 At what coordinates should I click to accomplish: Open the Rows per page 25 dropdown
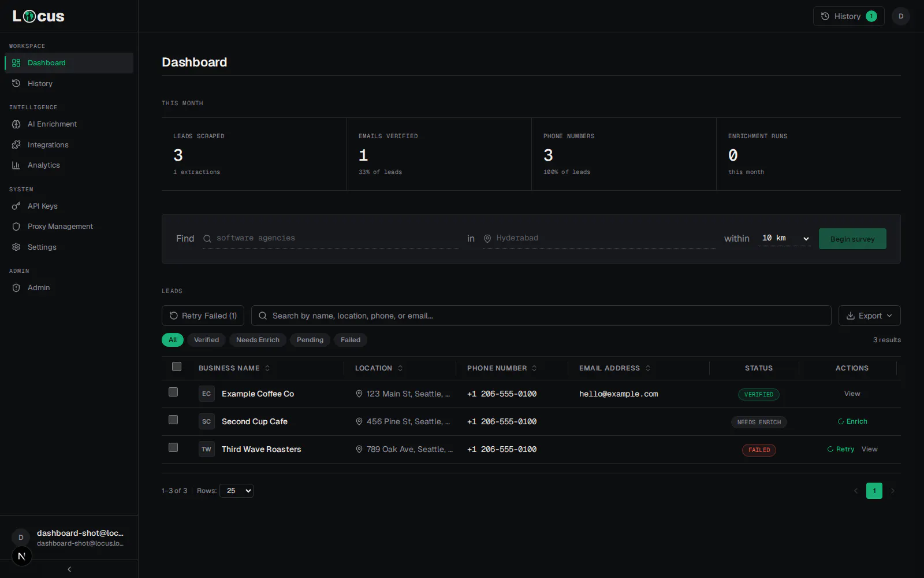[x=236, y=491]
